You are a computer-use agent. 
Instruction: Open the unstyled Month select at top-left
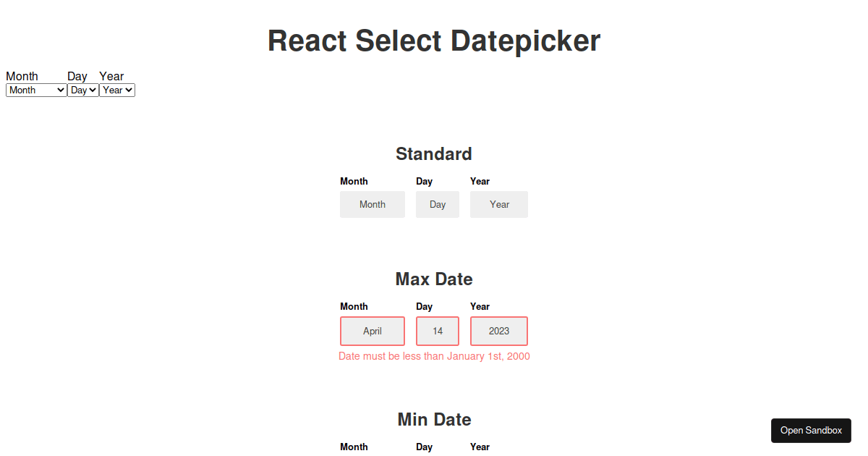click(x=36, y=90)
